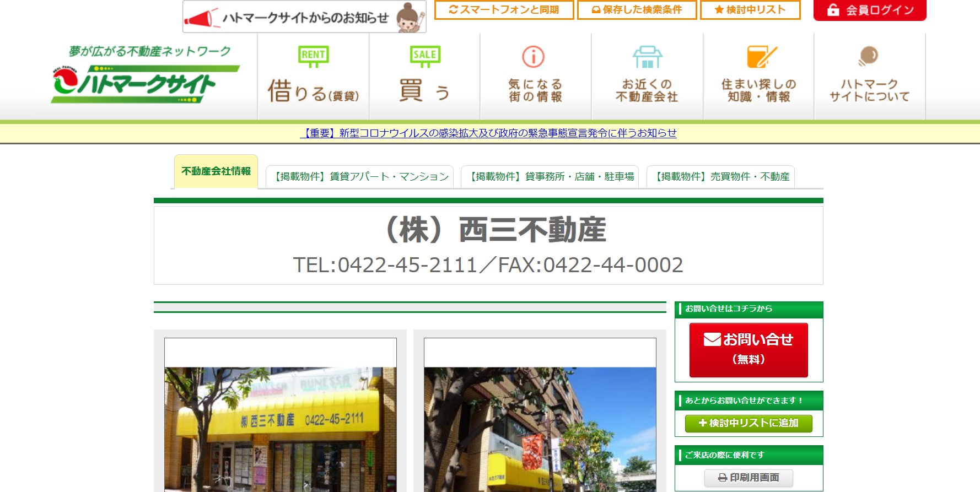Switch to 賃貸アパート・マンション tab
980x492 pixels.
pyautogui.click(x=359, y=176)
